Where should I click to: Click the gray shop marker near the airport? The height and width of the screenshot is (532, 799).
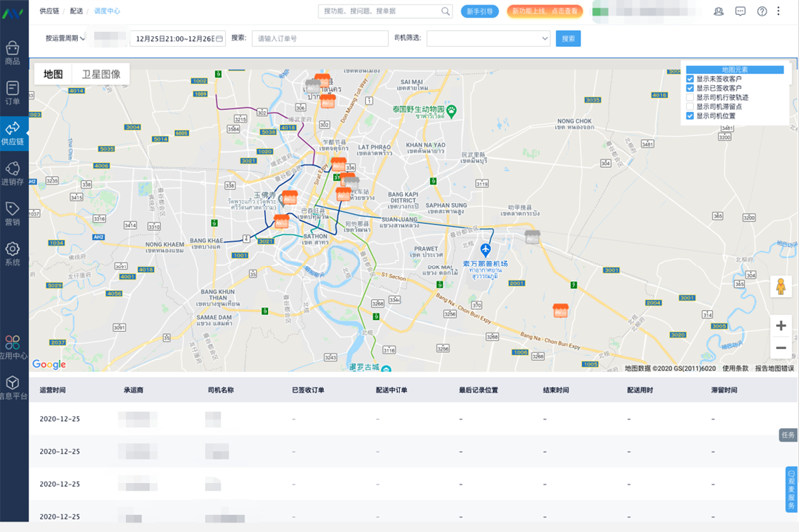pyautogui.click(x=532, y=237)
